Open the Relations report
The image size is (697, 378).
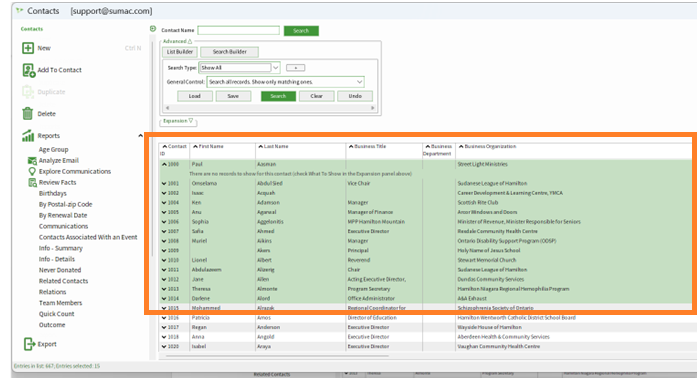point(52,292)
